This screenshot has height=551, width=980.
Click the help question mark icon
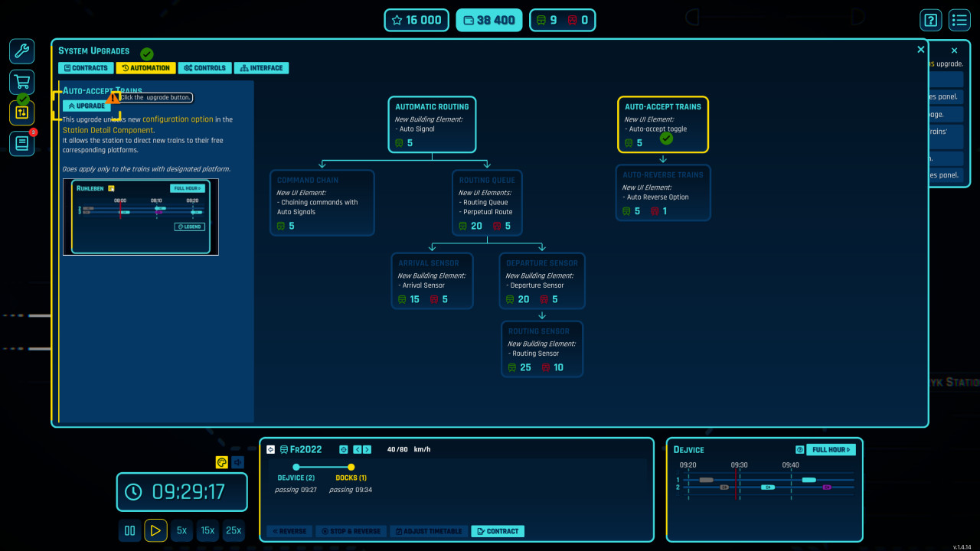pyautogui.click(x=930, y=20)
